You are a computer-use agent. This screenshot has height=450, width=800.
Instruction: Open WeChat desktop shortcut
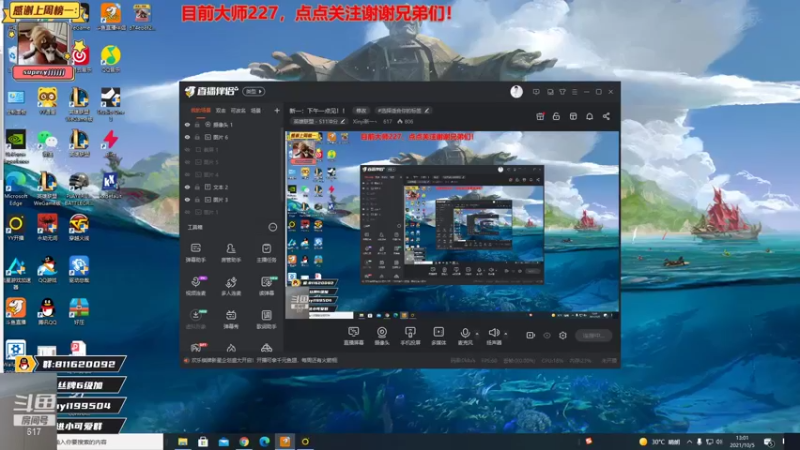[47, 143]
